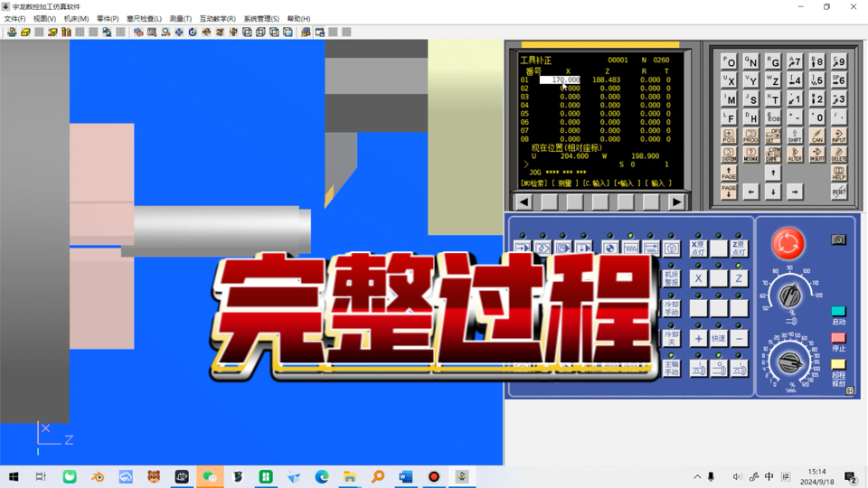Toggle the X原点灯 indicator button

(x=698, y=249)
